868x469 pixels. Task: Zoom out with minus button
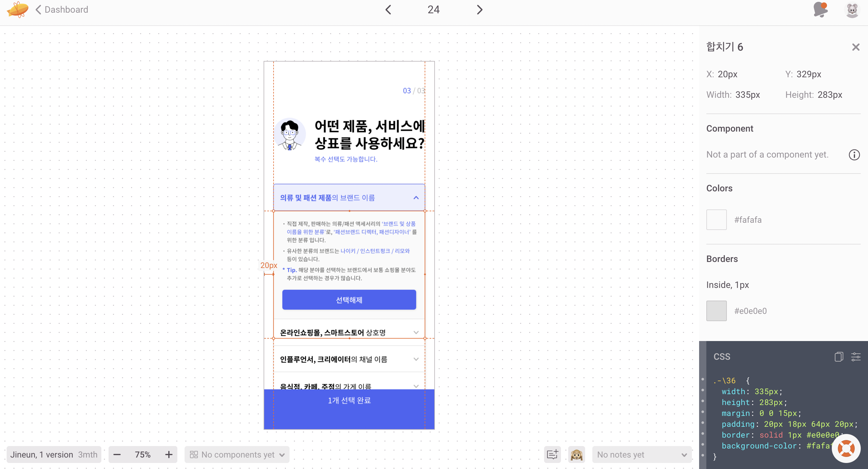(117, 455)
